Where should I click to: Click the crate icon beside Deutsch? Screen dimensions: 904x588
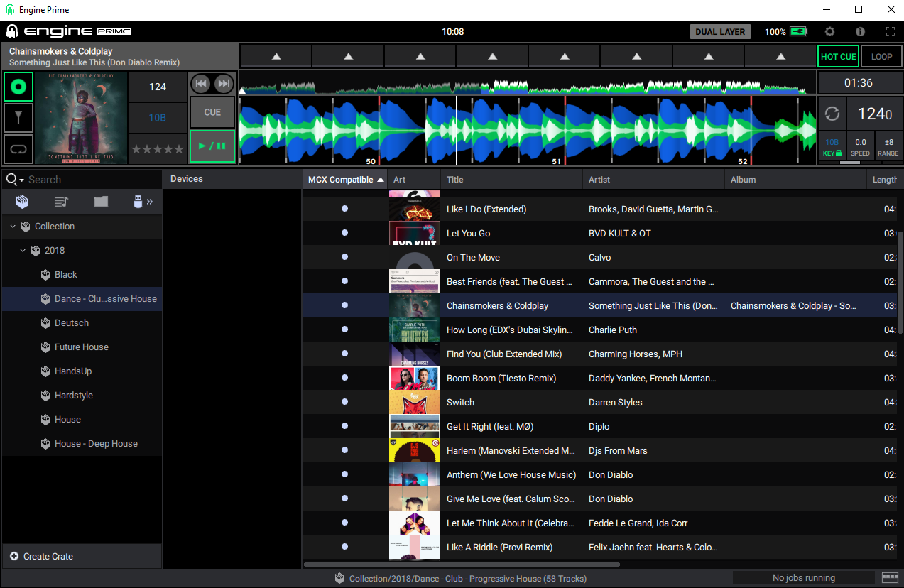pos(45,323)
